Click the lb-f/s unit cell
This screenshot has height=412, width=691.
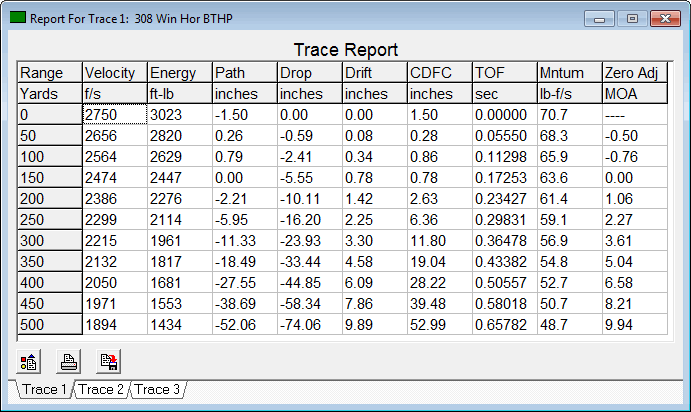click(570, 94)
